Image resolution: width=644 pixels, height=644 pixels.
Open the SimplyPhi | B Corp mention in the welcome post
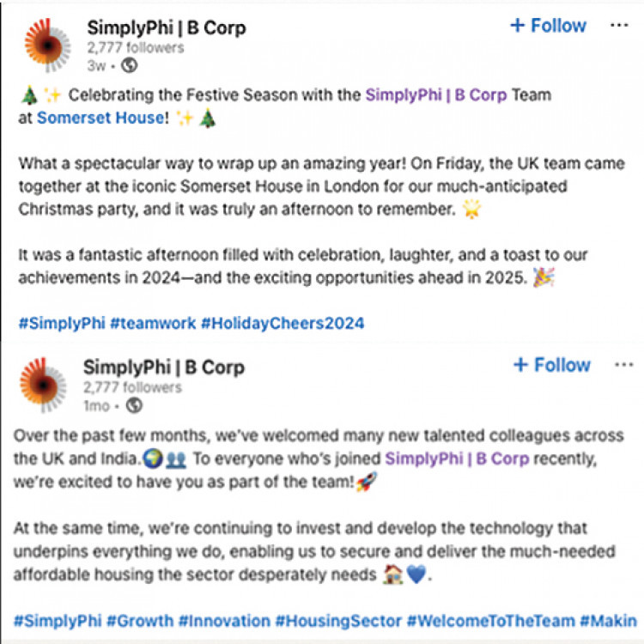(x=457, y=459)
